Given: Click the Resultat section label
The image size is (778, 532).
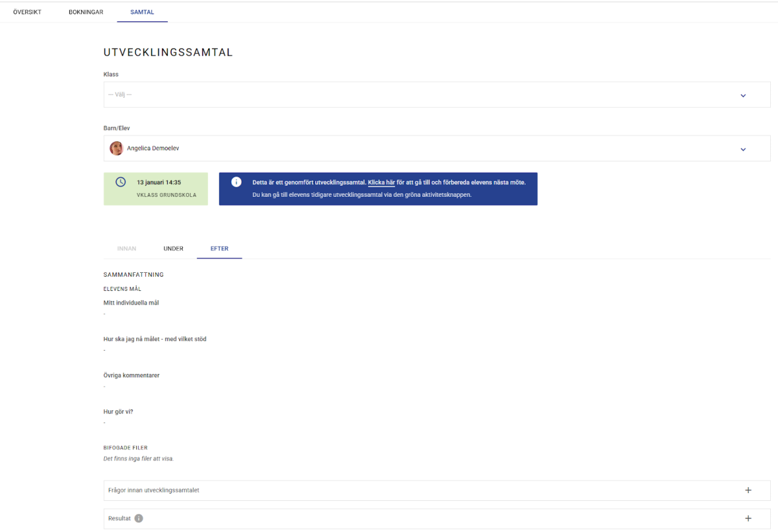Looking at the screenshot, I should [x=119, y=518].
